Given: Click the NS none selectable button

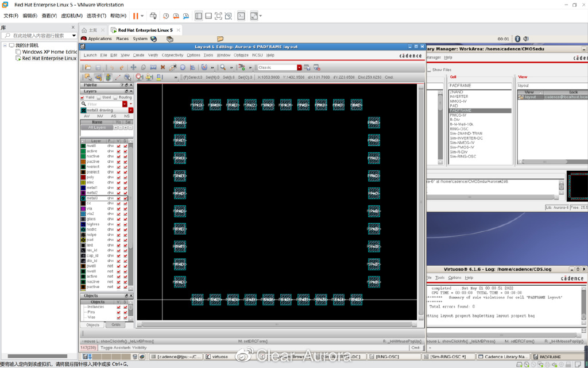Looking at the screenshot, I should tap(127, 116).
